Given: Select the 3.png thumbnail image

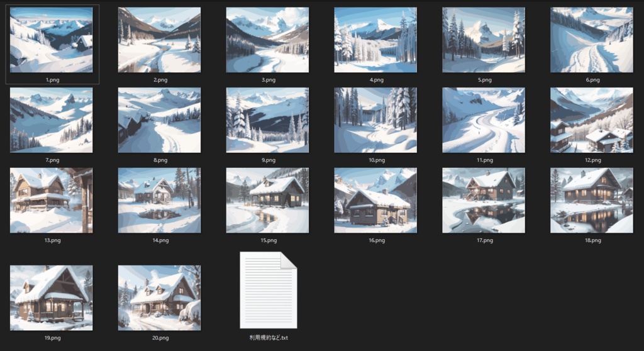Looking at the screenshot, I should point(267,40).
